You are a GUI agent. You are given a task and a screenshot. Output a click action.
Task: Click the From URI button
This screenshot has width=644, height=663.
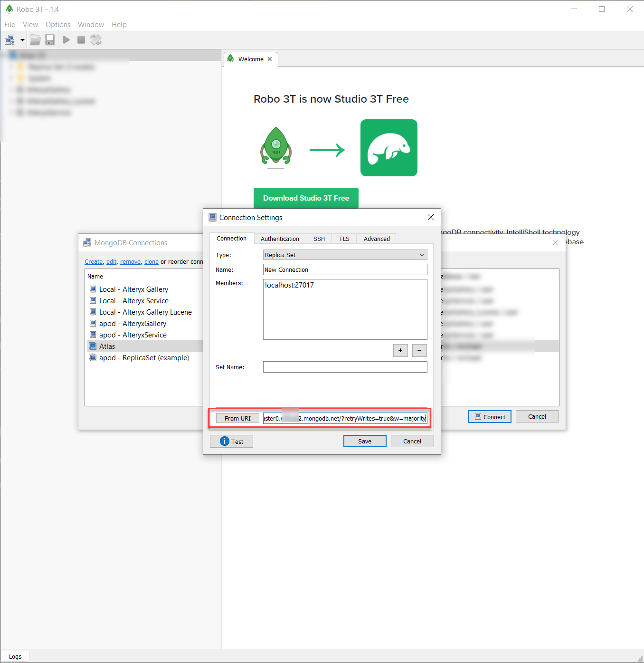[x=237, y=418]
